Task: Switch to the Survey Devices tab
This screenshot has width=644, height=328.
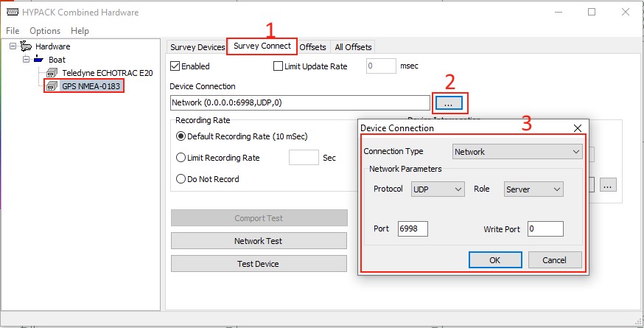Action: (197, 47)
